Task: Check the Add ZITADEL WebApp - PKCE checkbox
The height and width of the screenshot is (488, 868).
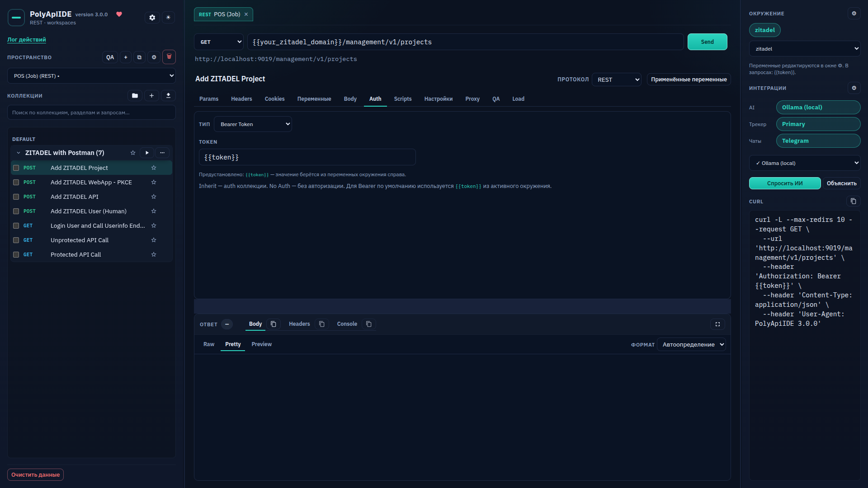Action: pyautogui.click(x=16, y=182)
